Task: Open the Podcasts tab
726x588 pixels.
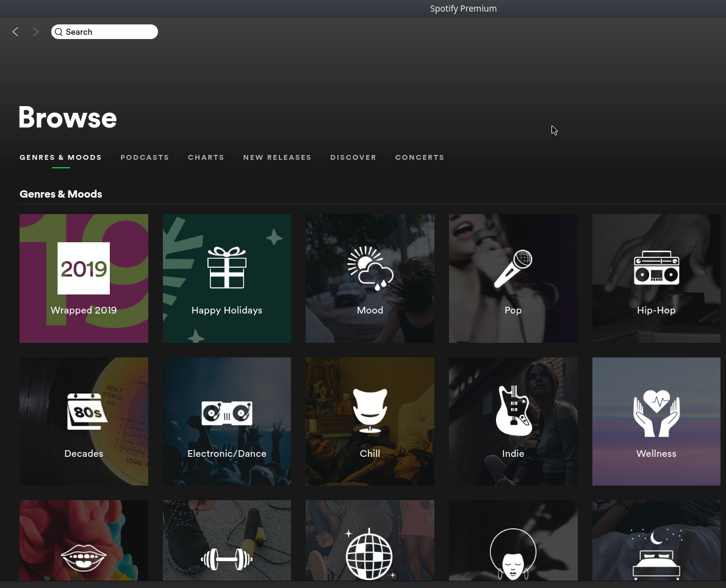Action: [x=145, y=157]
